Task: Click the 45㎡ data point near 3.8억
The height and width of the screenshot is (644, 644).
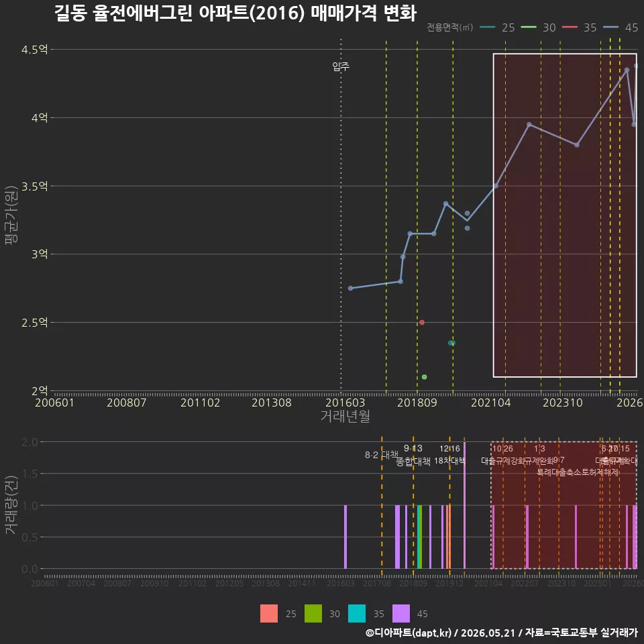Action: [577, 145]
